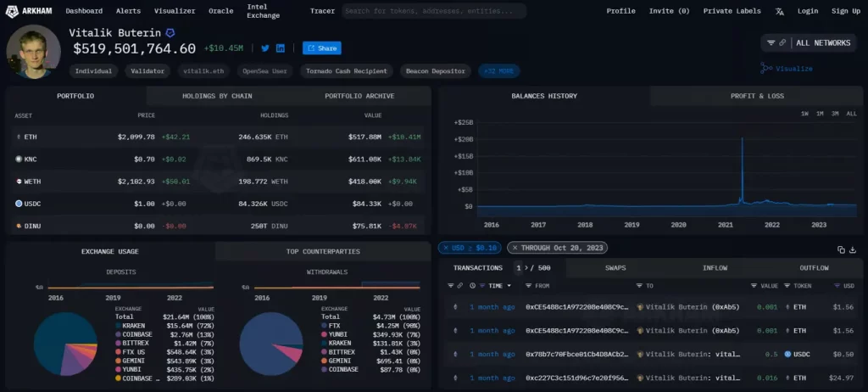Select the OUTFLOW tab
The width and height of the screenshot is (868, 392).
pos(814,268)
